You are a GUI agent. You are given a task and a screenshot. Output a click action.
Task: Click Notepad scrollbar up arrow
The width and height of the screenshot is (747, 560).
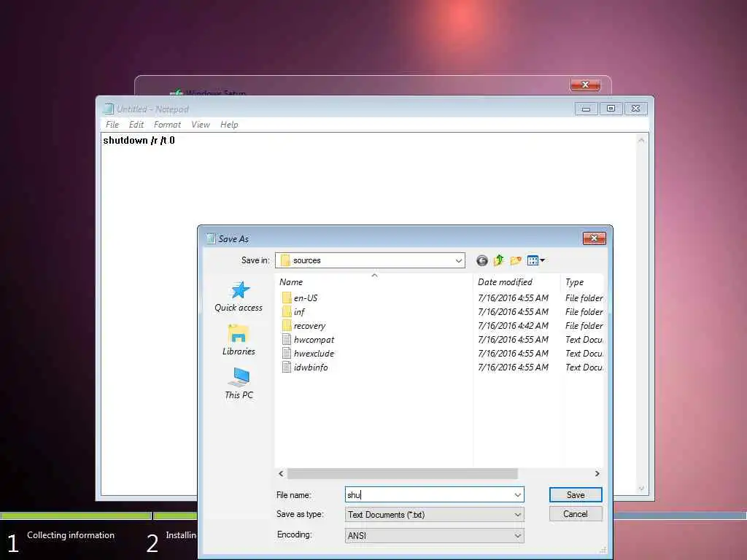[641, 140]
